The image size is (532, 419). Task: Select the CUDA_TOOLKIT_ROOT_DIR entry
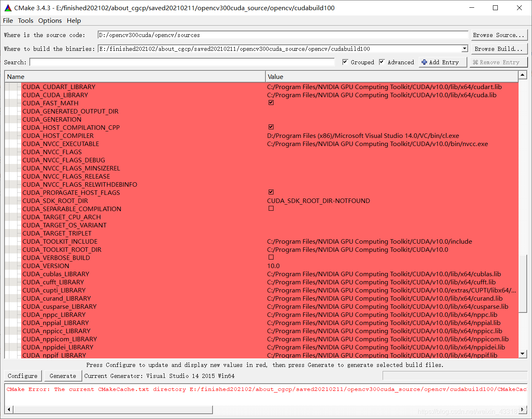coord(62,249)
